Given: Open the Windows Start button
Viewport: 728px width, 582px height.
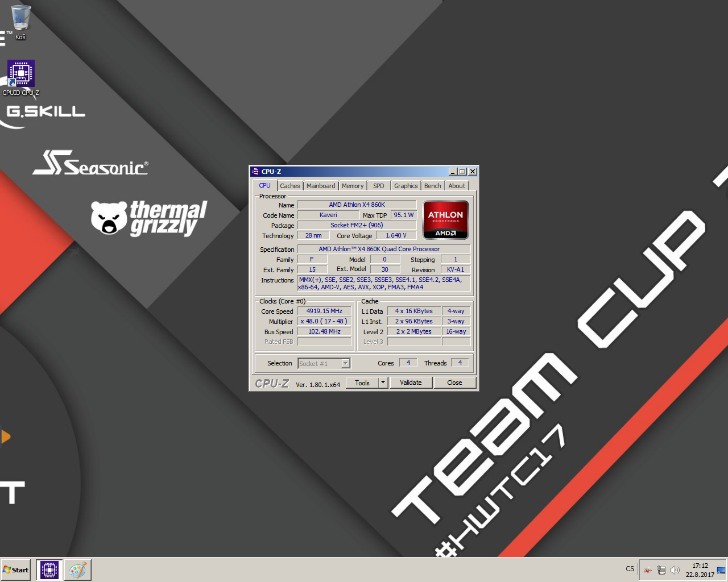Looking at the screenshot, I should click(x=16, y=570).
